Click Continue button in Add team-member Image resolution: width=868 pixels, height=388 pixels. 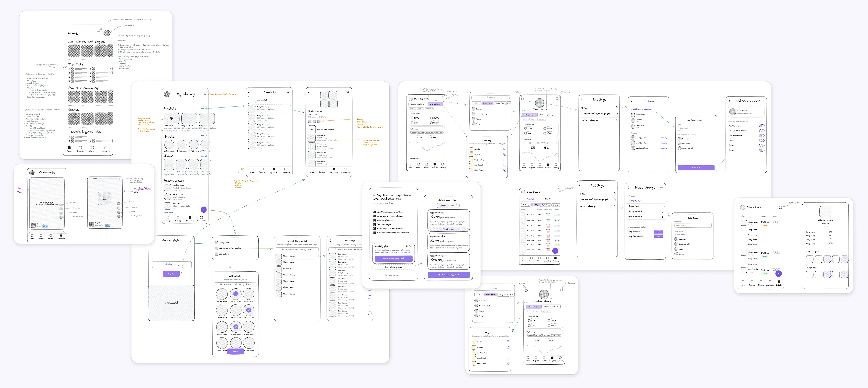click(696, 167)
